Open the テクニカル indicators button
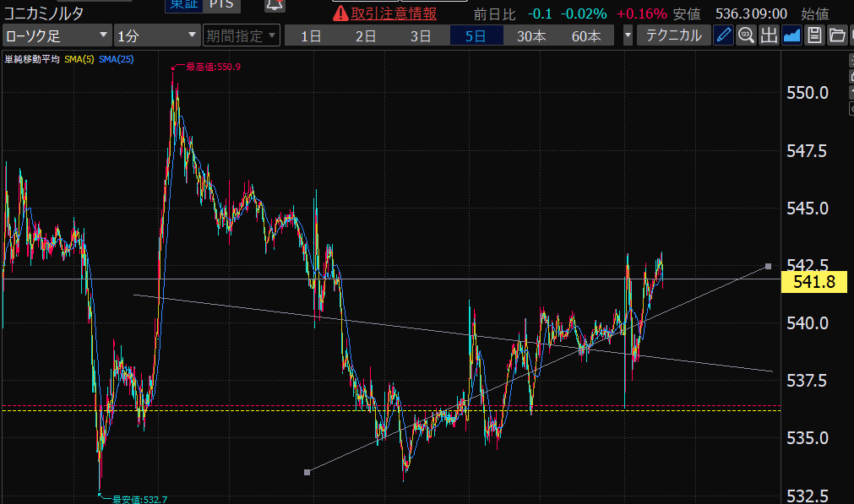 [x=673, y=35]
